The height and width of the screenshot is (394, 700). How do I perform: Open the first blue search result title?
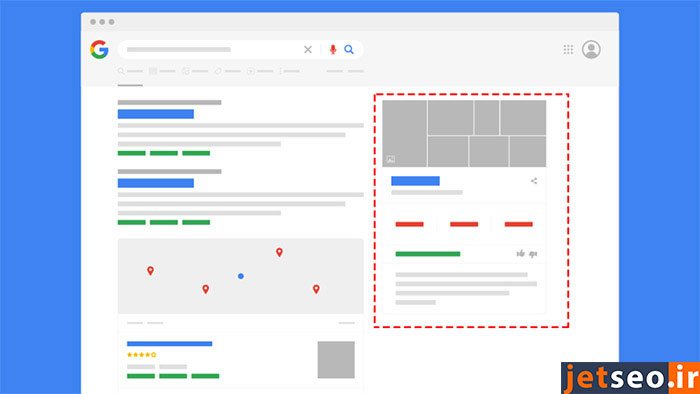[156, 114]
